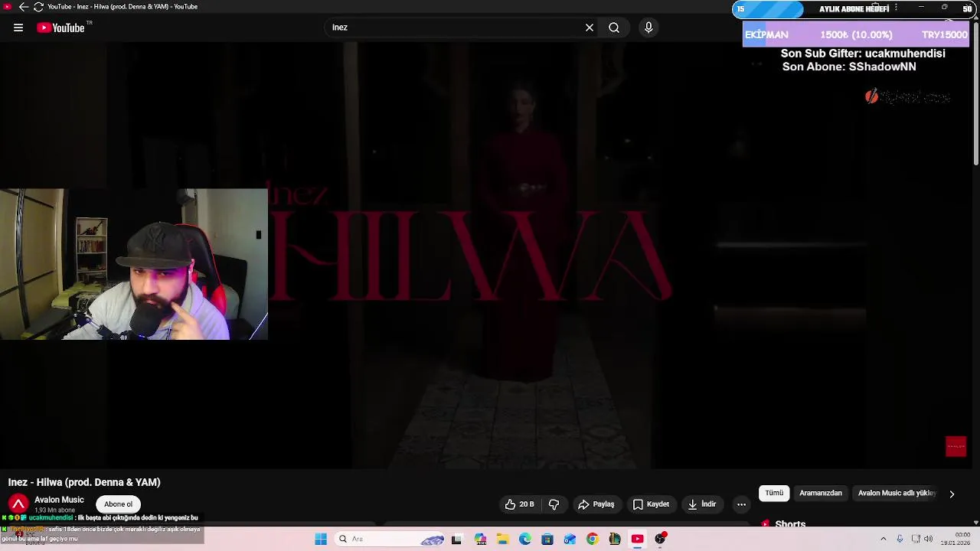Screen dimensions: 980x551
Task: Go to the YouTube home logo
Action: click(x=61, y=28)
